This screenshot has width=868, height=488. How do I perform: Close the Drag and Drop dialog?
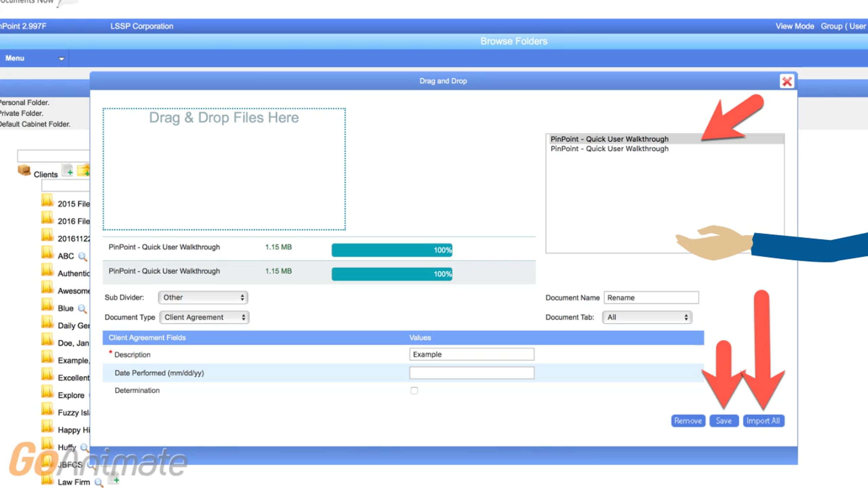(787, 81)
